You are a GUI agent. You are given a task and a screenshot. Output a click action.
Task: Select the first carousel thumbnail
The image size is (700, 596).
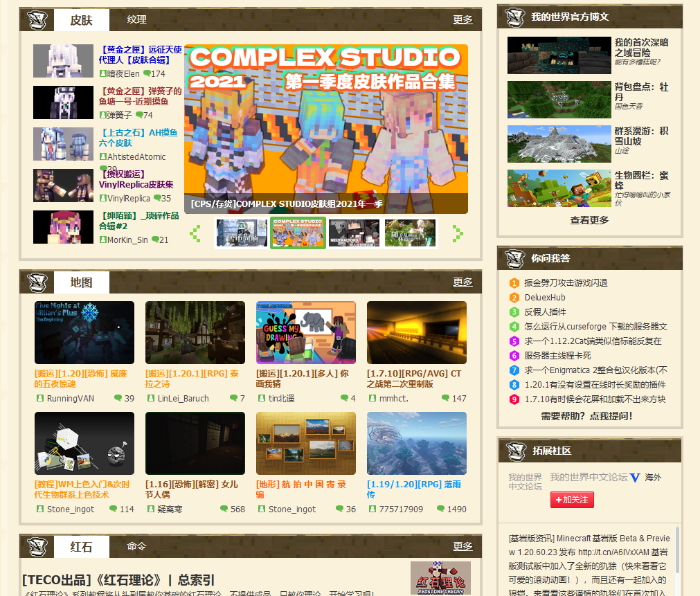[242, 233]
